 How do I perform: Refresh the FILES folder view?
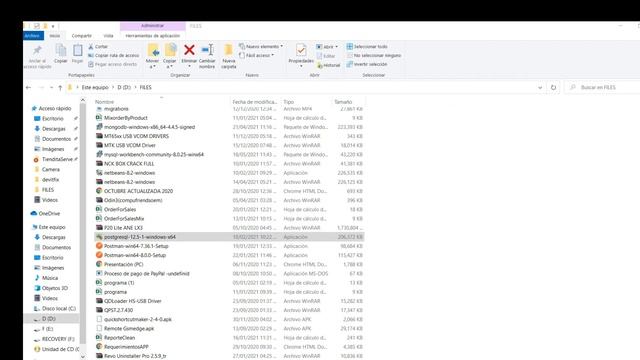pyautogui.click(x=553, y=87)
